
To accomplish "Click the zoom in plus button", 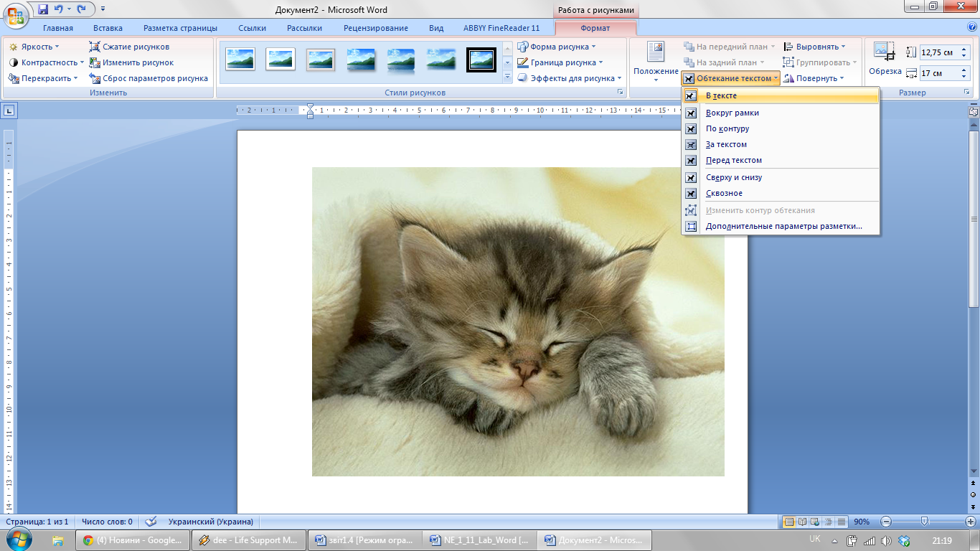I will click(971, 522).
